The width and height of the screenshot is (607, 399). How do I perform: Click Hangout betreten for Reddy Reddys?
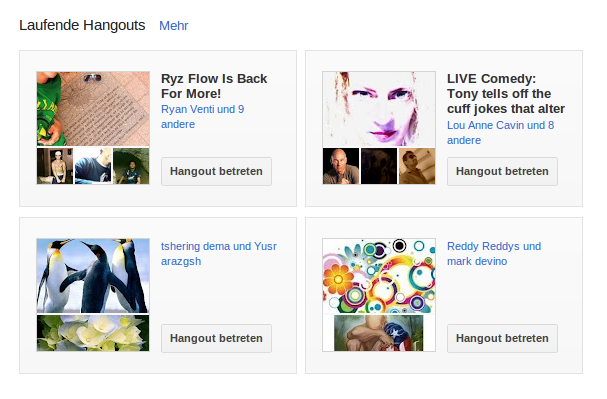pos(502,338)
